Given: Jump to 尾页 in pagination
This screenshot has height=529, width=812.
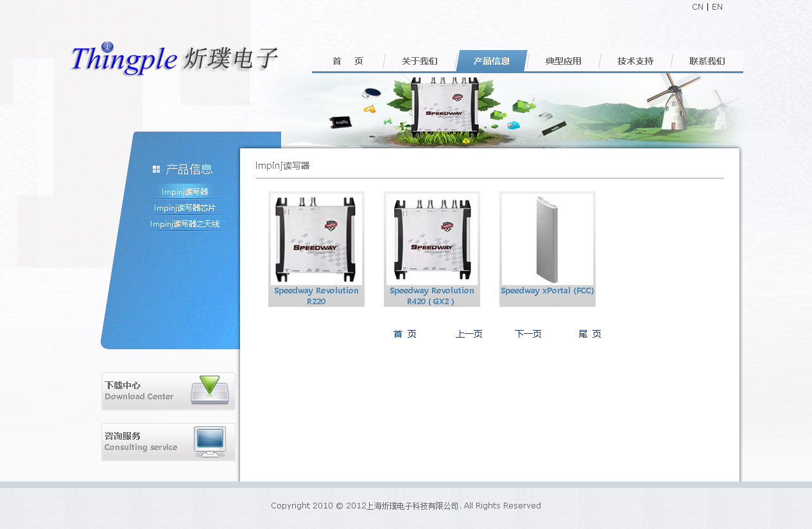Looking at the screenshot, I should [590, 334].
